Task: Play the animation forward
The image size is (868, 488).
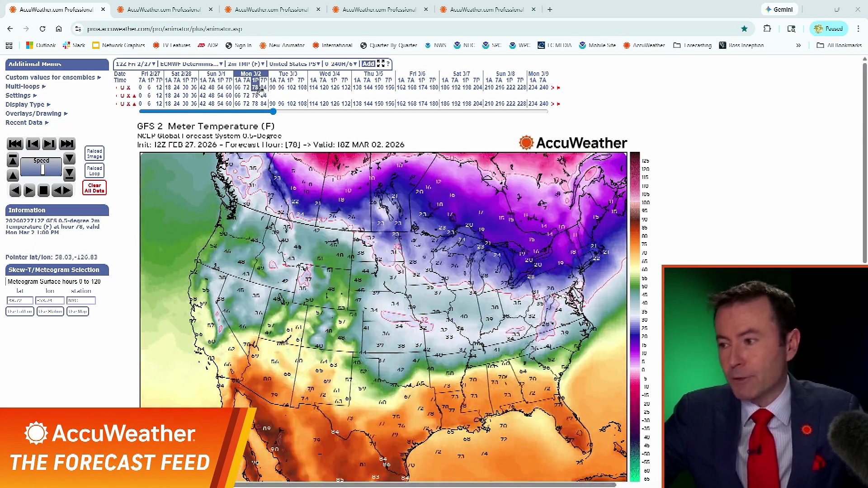Action: click(x=29, y=191)
